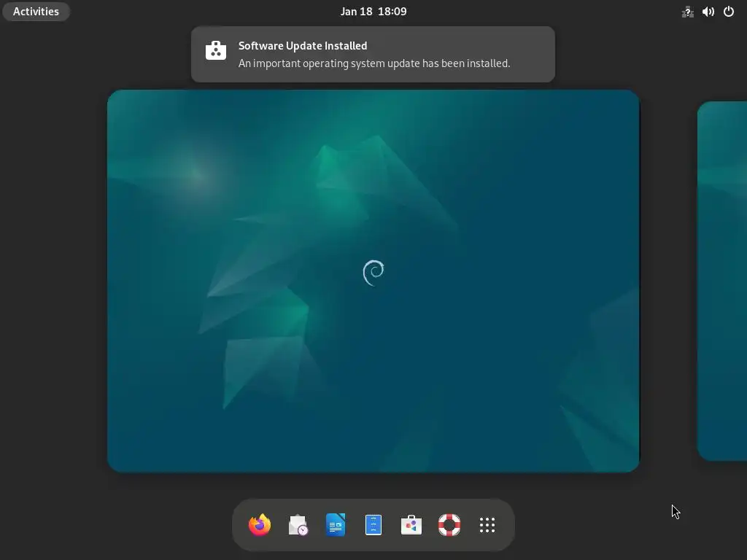Click the Activities button
The width and height of the screenshot is (747, 560).
pos(36,12)
